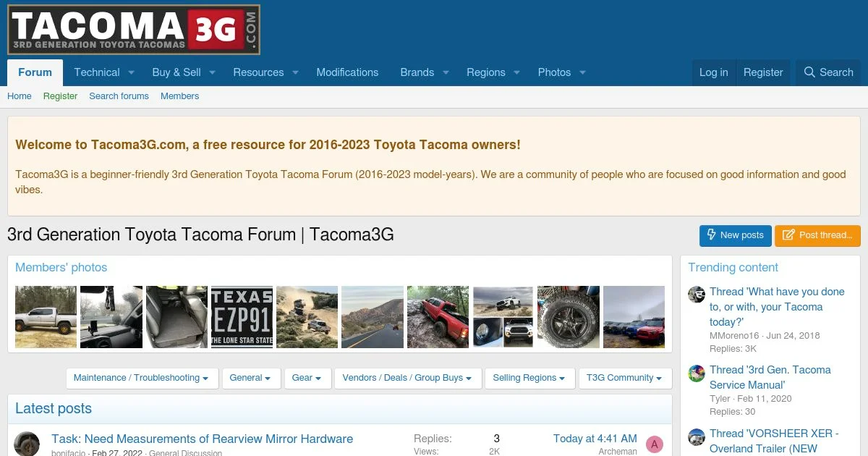Click the Post thread button
Viewport: 868px width, 456px height.
tap(818, 235)
